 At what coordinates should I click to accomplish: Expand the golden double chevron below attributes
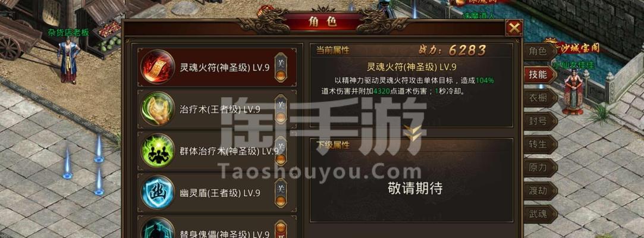411,132
